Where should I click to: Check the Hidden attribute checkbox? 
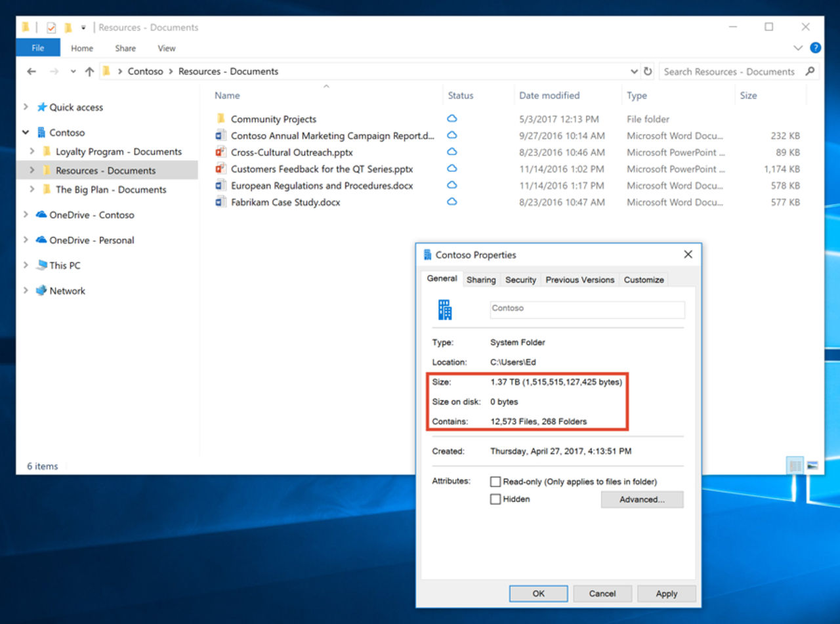[x=495, y=499]
